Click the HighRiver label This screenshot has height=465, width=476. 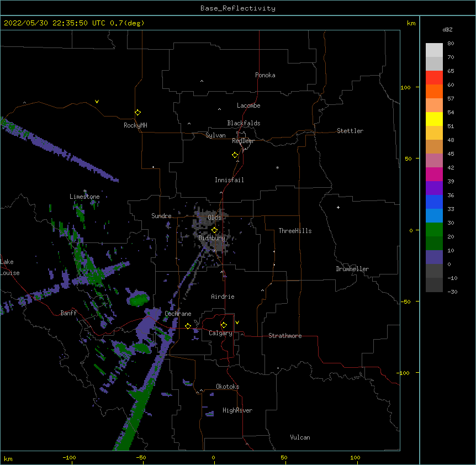[237, 410]
